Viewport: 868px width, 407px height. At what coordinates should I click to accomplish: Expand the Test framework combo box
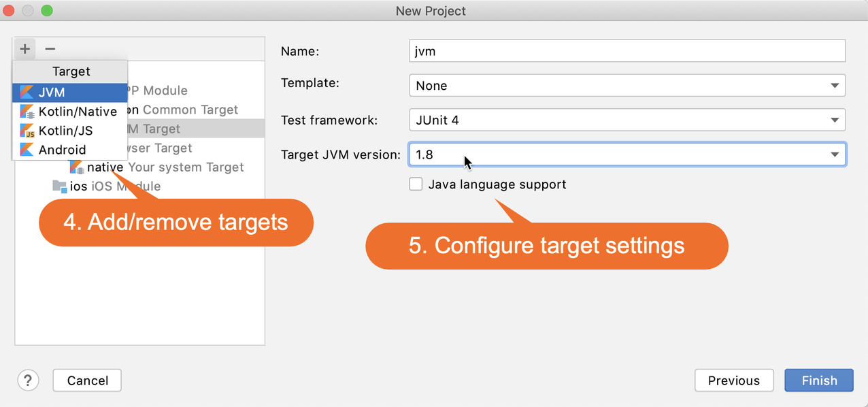click(627, 120)
